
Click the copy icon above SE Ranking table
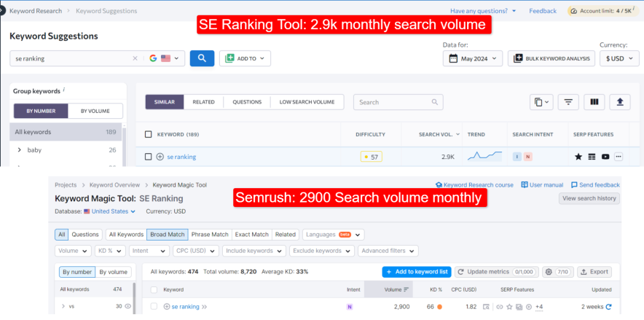click(x=541, y=102)
